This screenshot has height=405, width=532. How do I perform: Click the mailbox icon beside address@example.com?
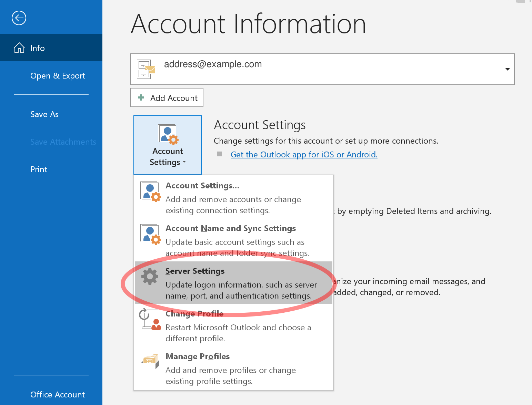[x=146, y=69]
